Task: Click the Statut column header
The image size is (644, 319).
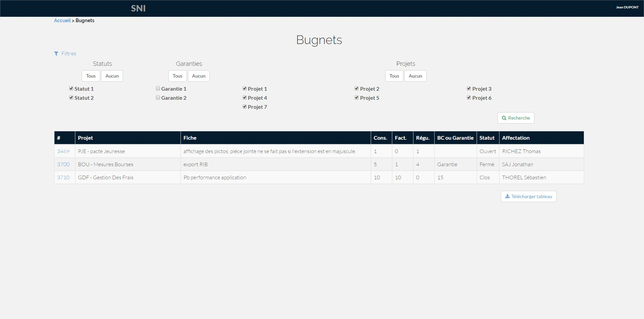Action: click(487, 138)
